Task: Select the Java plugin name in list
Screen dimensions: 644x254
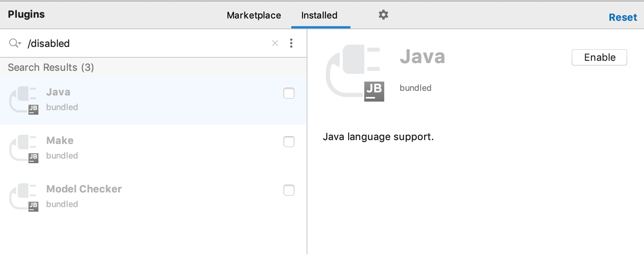Action: coord(58,92)
